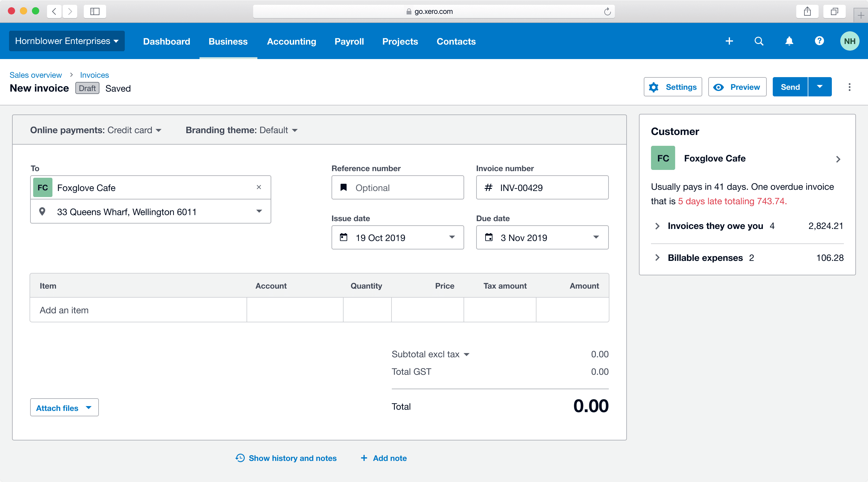Open the Send options dropdown arrow

click(x=820, y=87)
